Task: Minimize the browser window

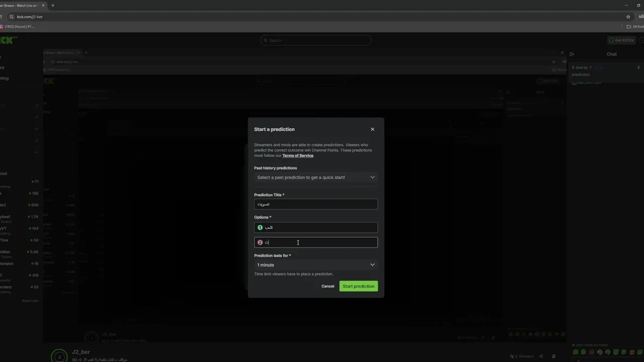Action: (x=626, y=6)
